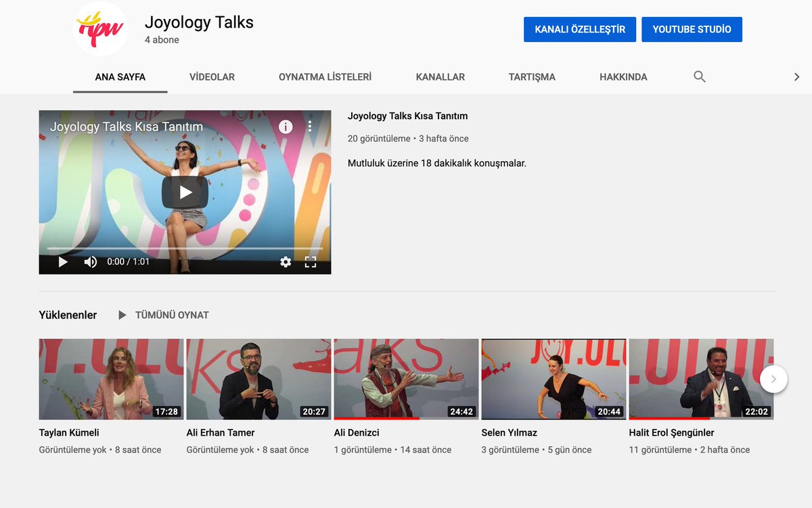This screenshot has height=508, width=812.
Task: Open Halit Erol Şengünler video thumbnail
Action: [701, 379]
